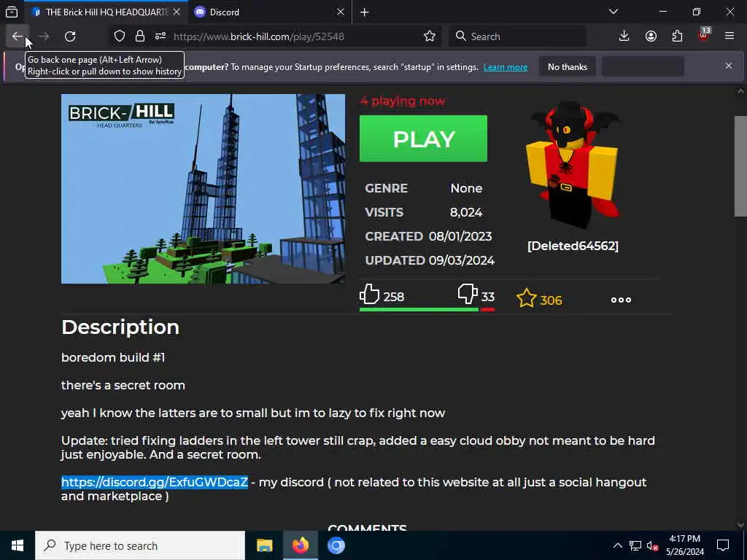
Task: Open the Downloads panel icon
Action: pos(624,36)
